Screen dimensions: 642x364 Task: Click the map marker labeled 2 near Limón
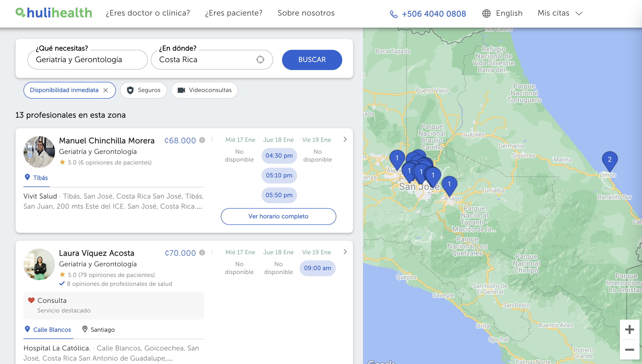(x=609, y=160)
